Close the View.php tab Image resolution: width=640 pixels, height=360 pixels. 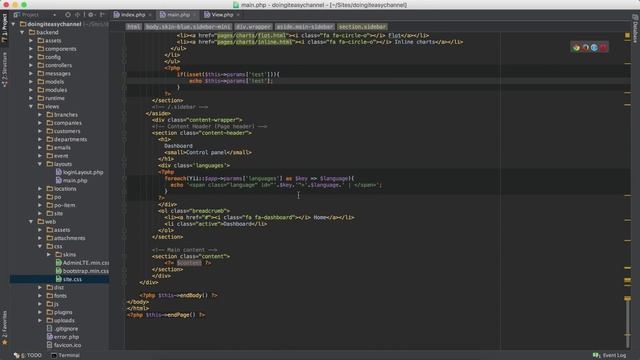pyautogui.click(x=238, y=15)
